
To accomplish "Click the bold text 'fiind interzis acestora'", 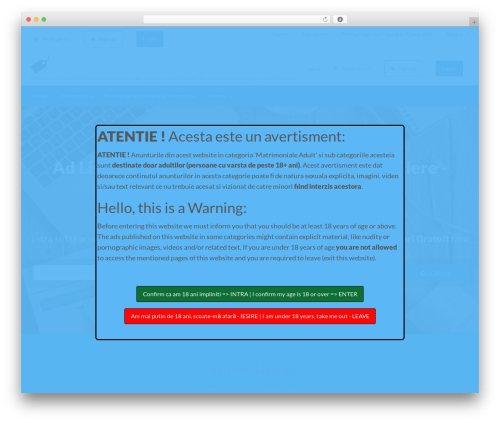I will point(328,186).
